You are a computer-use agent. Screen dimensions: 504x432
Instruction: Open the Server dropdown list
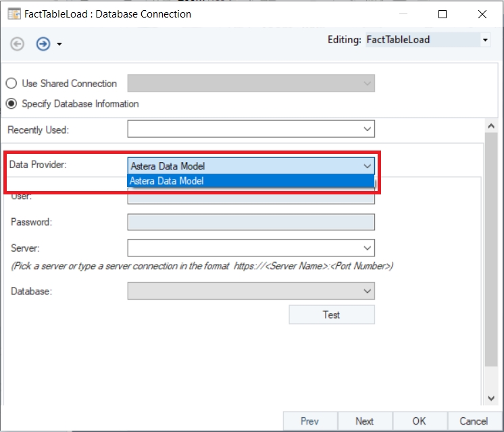point(368,248)
